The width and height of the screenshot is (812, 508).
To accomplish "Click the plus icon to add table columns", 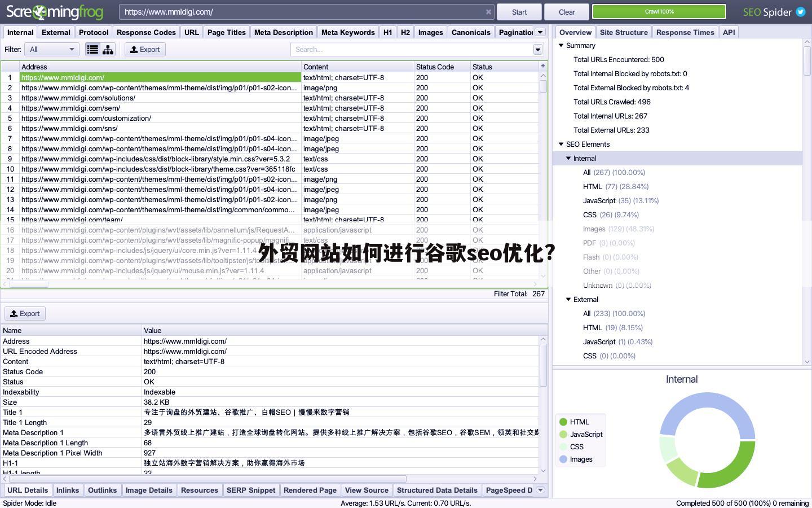I will (x=543, y=66).
